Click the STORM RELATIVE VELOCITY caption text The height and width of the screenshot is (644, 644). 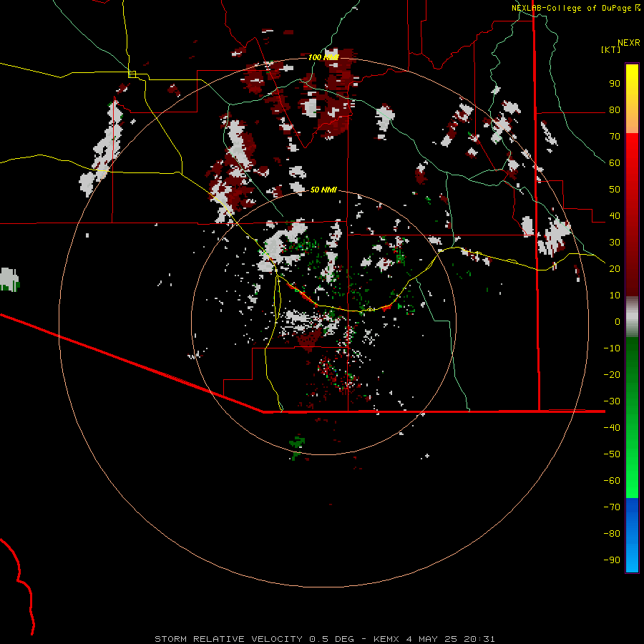tap(230, 639)
